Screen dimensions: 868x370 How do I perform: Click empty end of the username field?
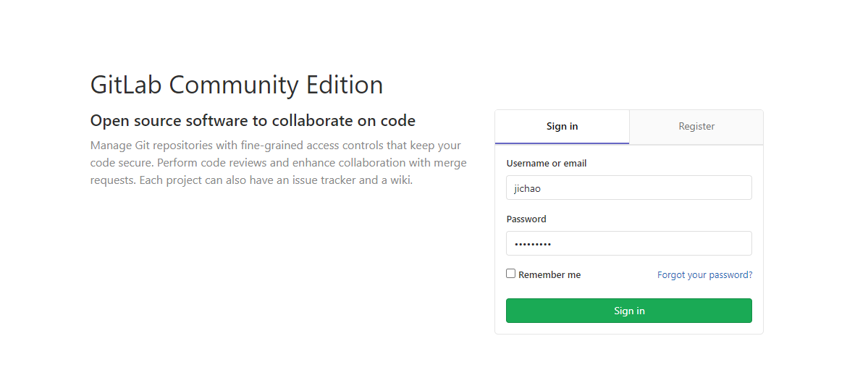[665, 188]
